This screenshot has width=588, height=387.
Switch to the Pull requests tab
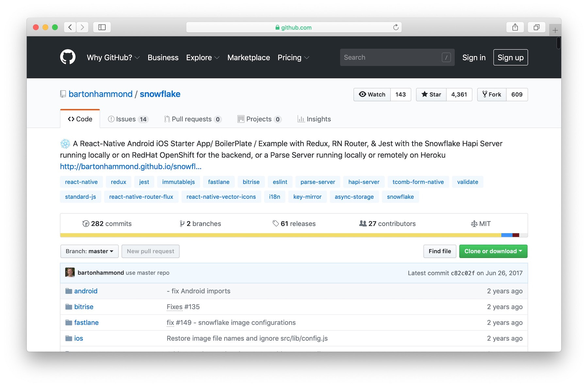click(x=193, y=119)
